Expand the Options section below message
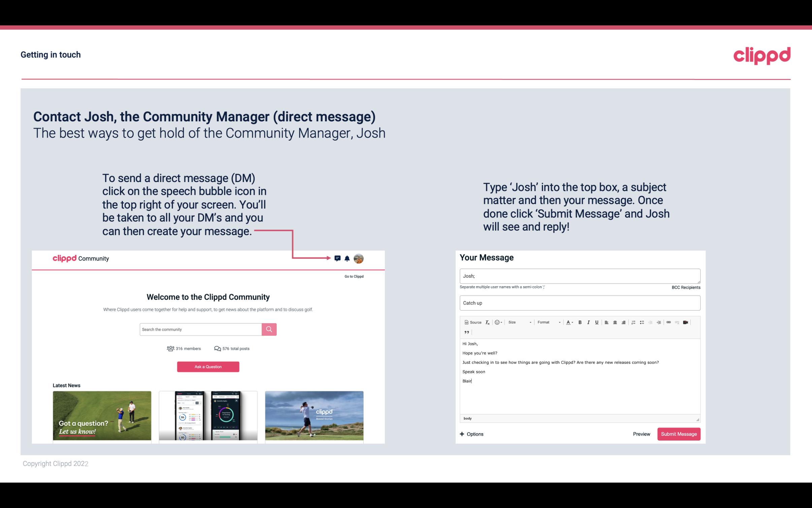Viewport: 812px width, 508px height. click(x=471, y=434)
